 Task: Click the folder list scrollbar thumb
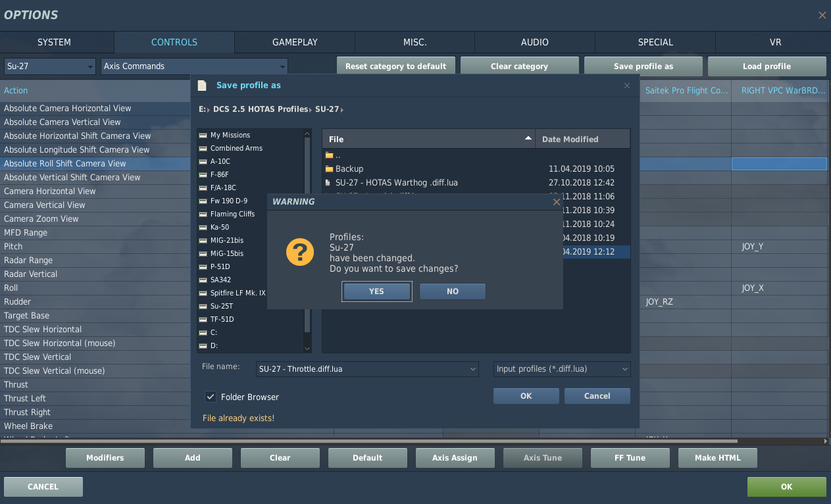click(x=307, y=235)
